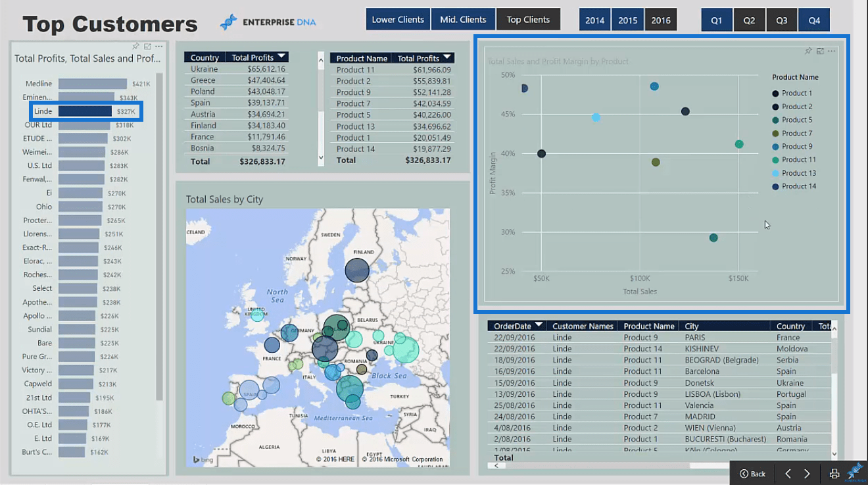Toggle the Q2 quarter slicer
This screenshot has height=485, width=868.
click(749, 20)
